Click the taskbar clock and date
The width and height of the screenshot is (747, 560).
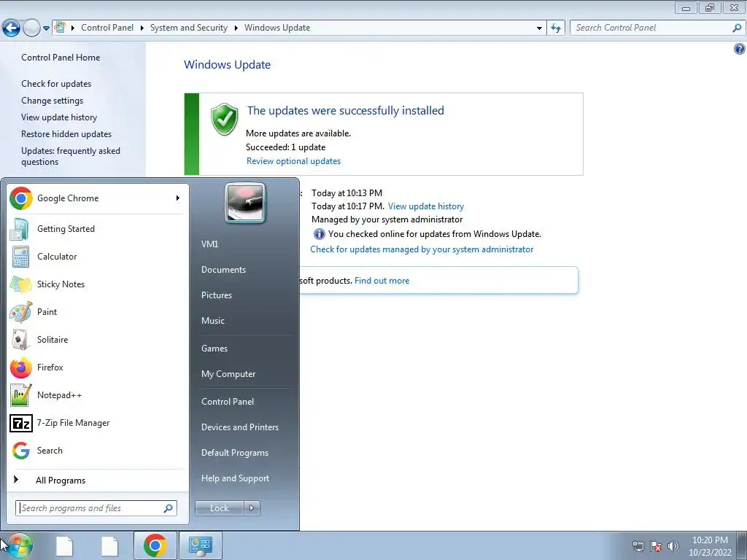click(x=710, y=546)
